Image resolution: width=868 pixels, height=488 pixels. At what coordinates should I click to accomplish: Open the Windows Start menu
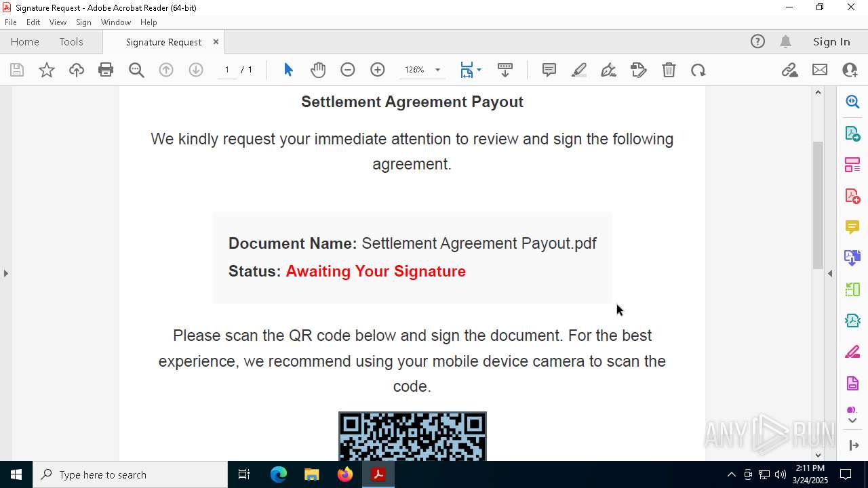[16, 474]
